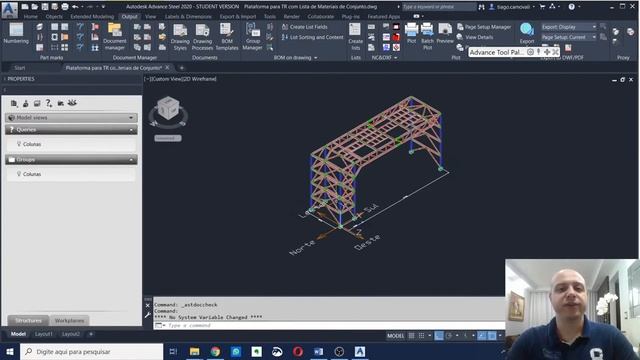Click the ViewCube in the viewport
Viewport: 640px width, 360px height.
[x=168, y=108]
